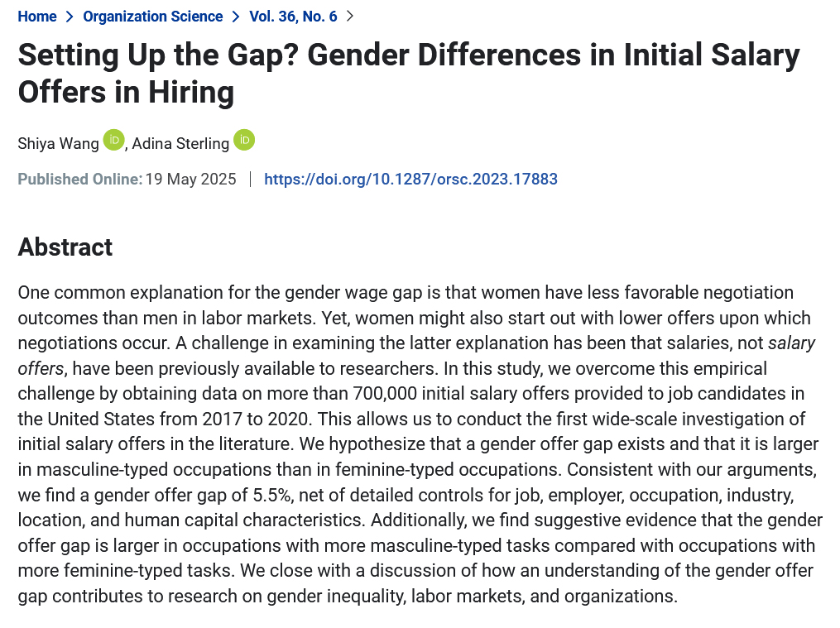Click the ORCID icon beside Shiya Wang
Viewport: 840px width, 628px height.
pyautogui.click(x=113, y=141)
